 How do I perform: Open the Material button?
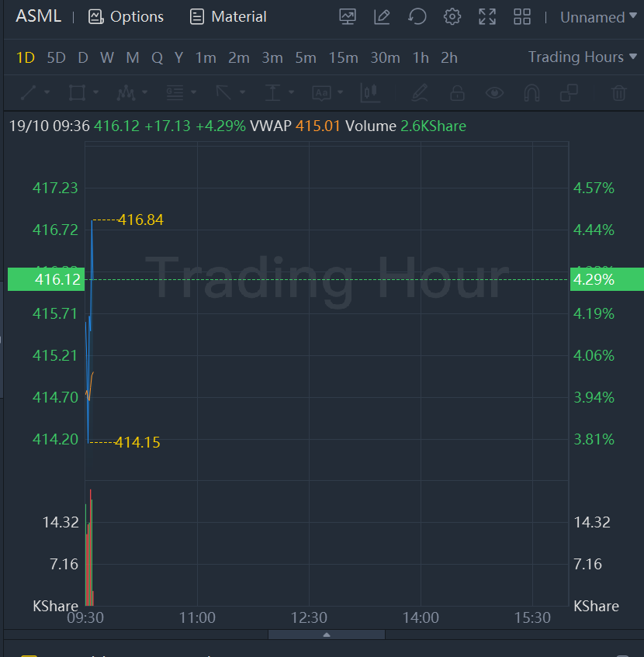tap(228, 16)
